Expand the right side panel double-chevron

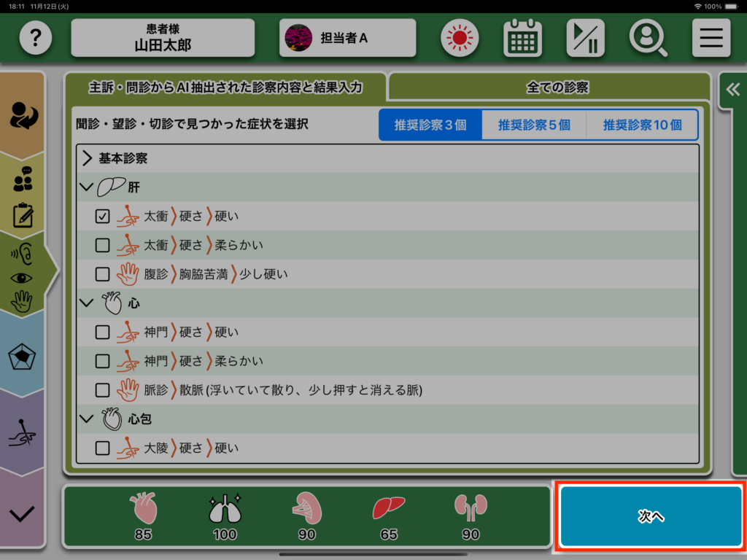[x=732, y=90]
